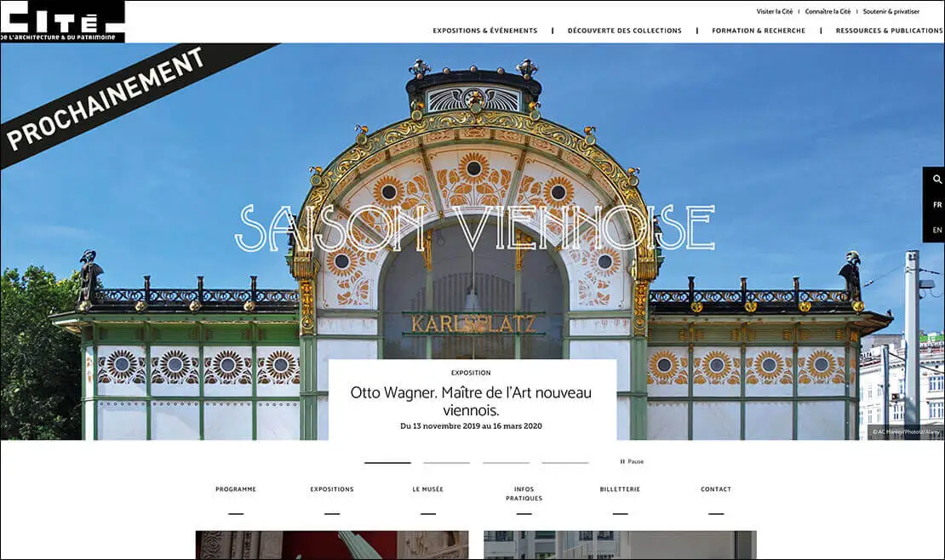Open the search magnifier icon
The image size is (945, 560).
[936, 180]
